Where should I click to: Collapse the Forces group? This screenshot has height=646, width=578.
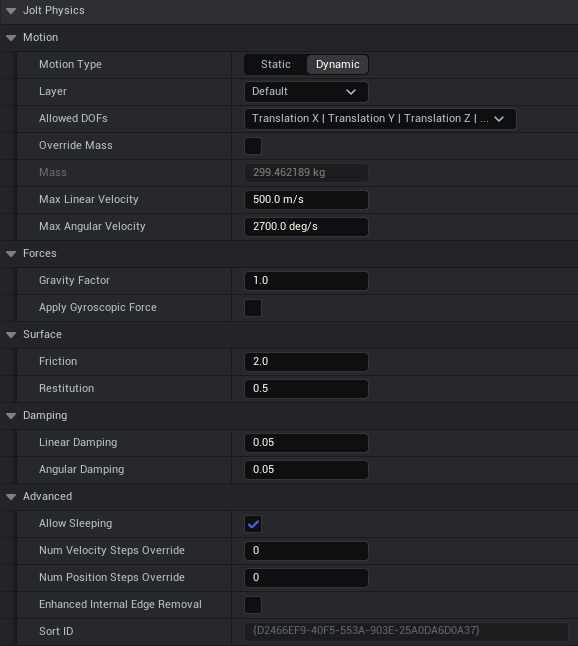[x=11, y=254]
